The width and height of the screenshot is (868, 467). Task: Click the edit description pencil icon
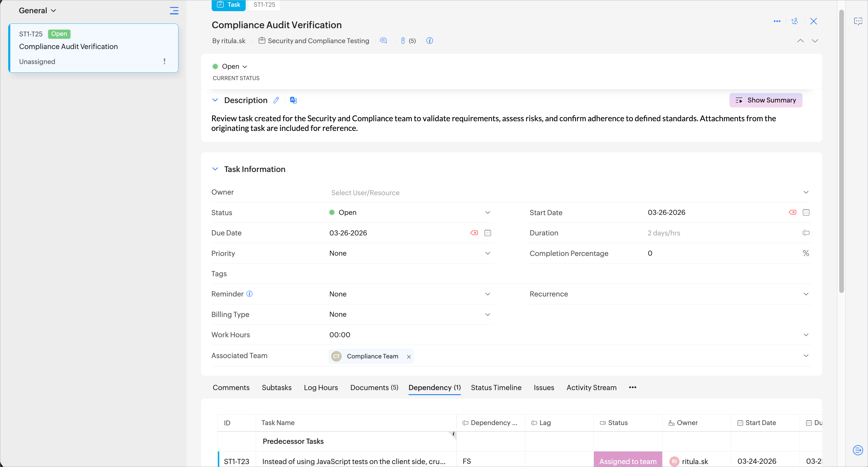[x=276, y=100]
